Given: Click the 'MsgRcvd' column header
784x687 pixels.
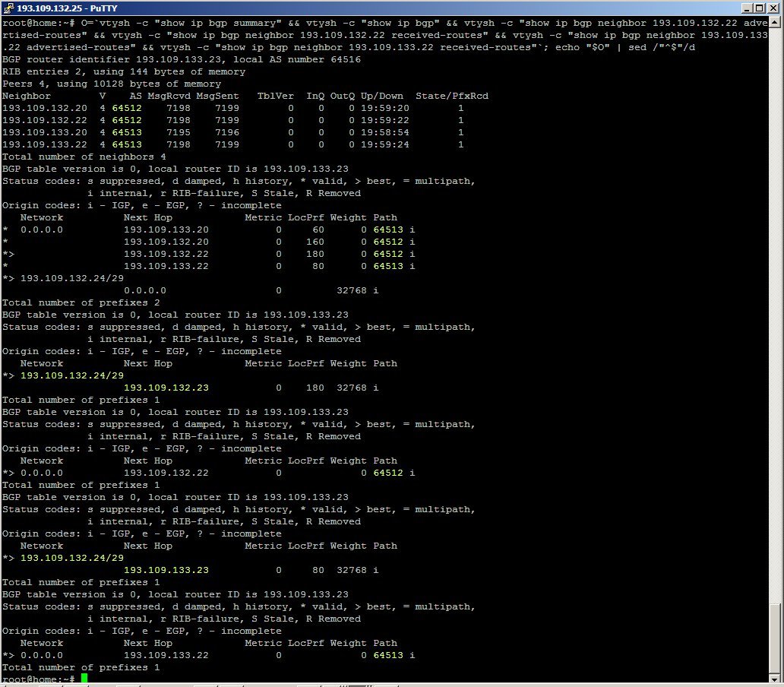Looking at the screenshot, I should pos(169,96).
